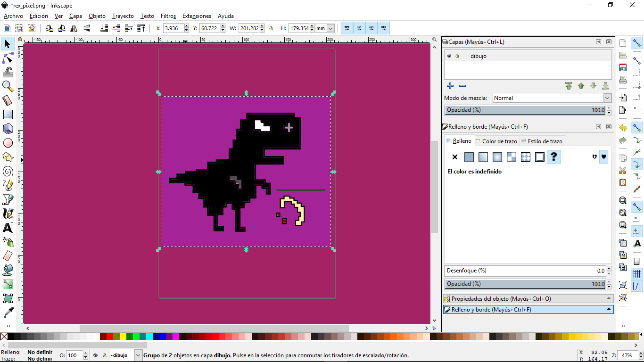Expand Propiedades del objeto panel
This screenshot has width=644, height=362.
click(528, 299)
